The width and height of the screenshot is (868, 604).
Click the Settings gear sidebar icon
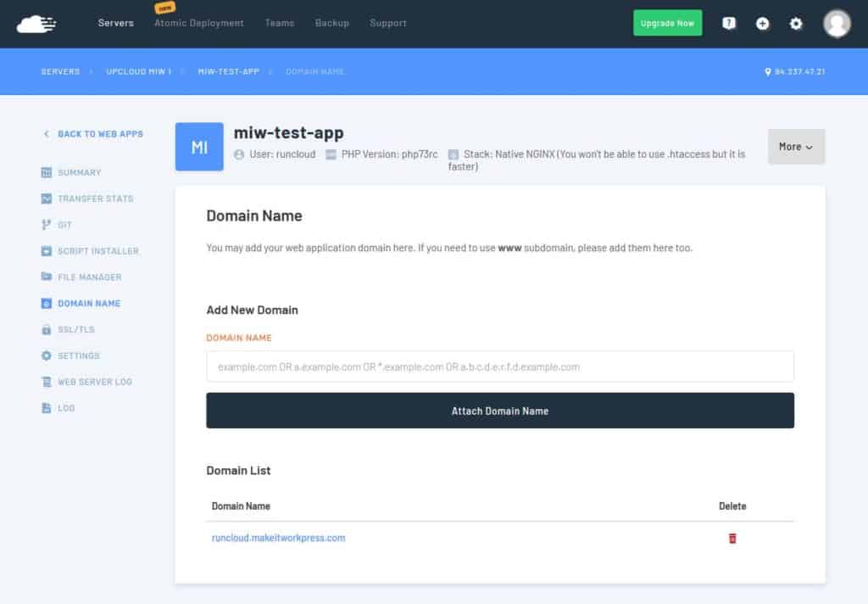[x=47, y=355]
